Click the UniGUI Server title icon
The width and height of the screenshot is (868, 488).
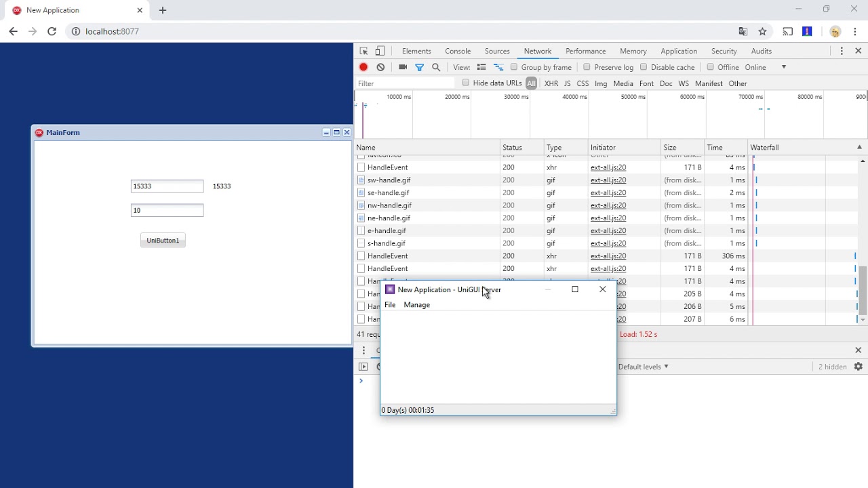(390, 289)
